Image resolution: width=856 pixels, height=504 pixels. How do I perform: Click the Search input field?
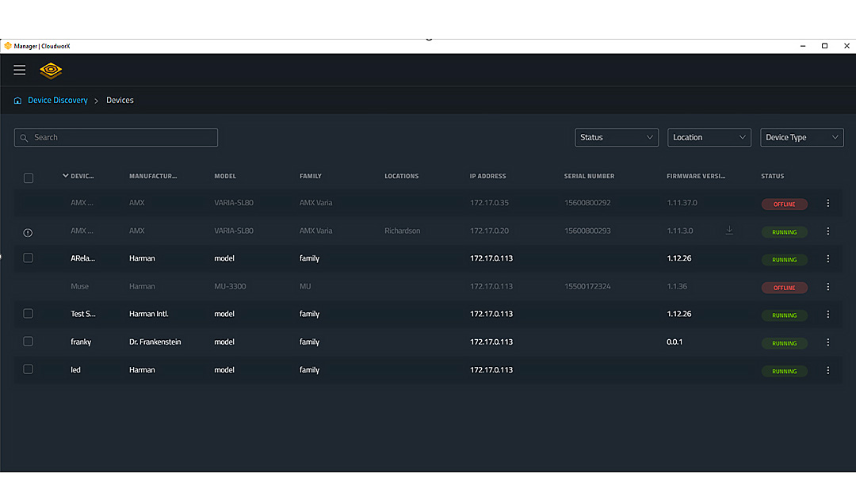116,137
